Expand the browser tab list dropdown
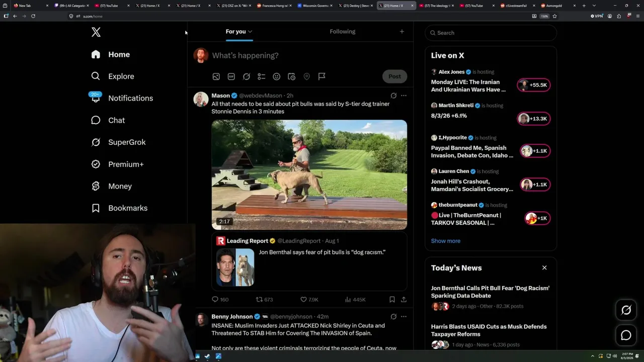The height and width of the screenshot is (362, 644). (594, 6)
